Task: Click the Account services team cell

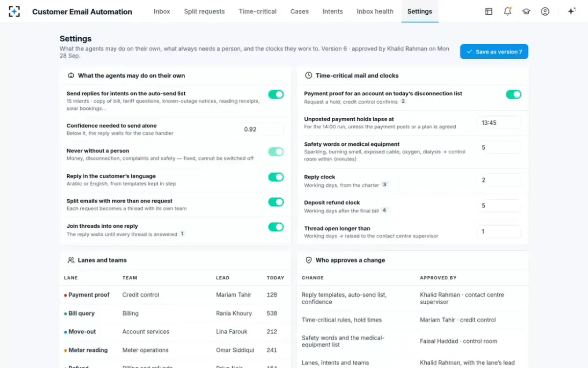Action: [146, 332]
